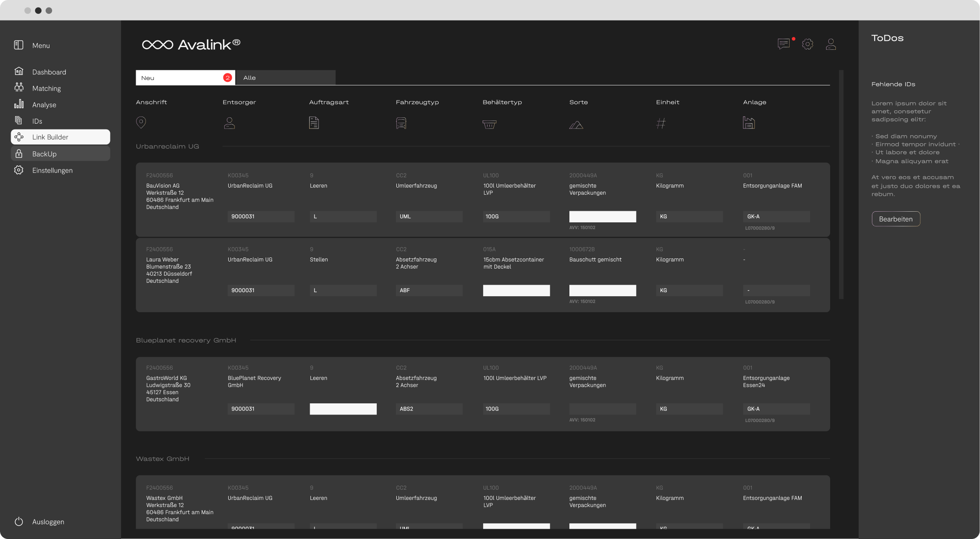Open the messages icon with red notification dot
This screenshot has width=980, height=539.
point(784,44)
